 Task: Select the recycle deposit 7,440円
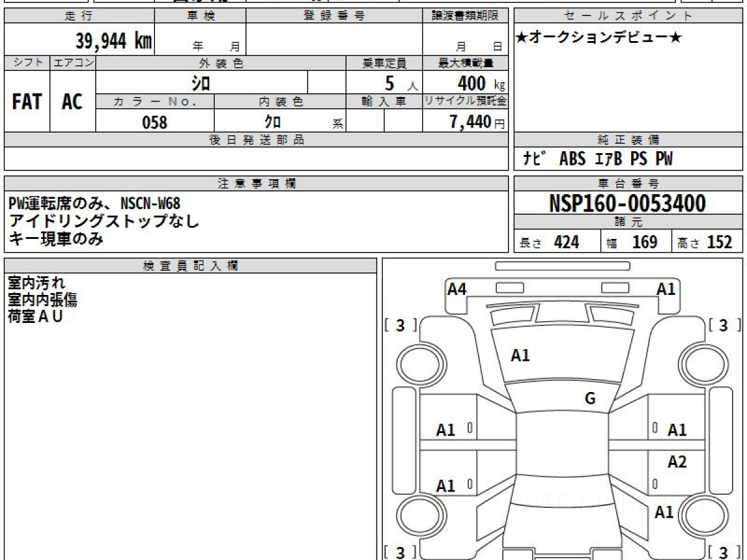477,123
